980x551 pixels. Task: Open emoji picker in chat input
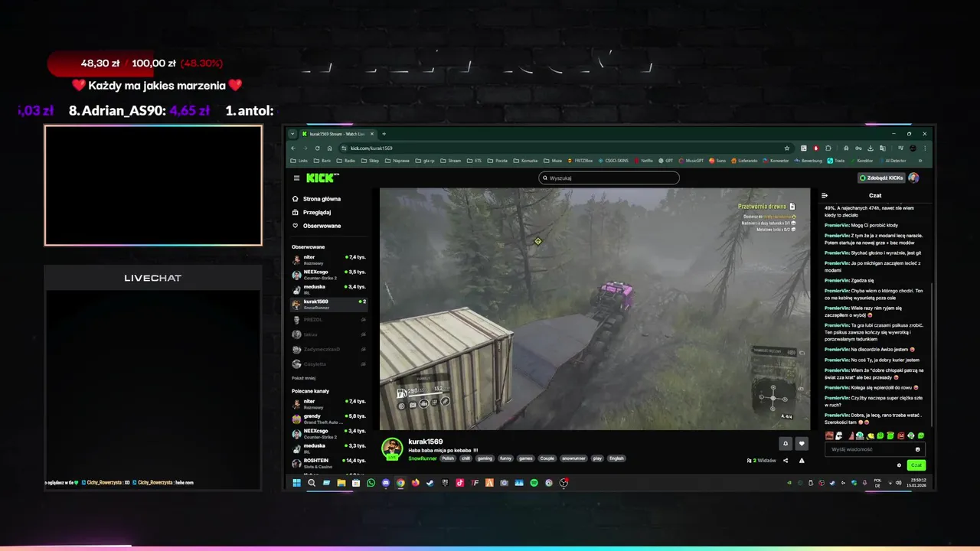click(918, 449)
